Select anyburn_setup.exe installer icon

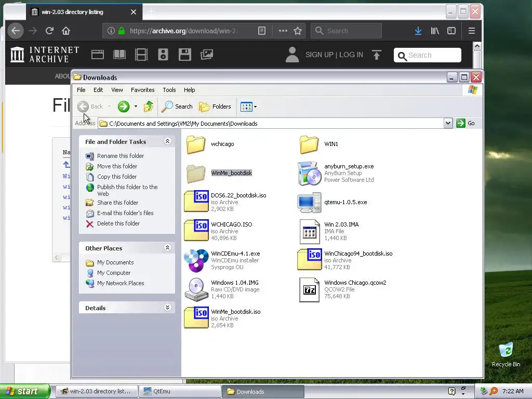309,174
